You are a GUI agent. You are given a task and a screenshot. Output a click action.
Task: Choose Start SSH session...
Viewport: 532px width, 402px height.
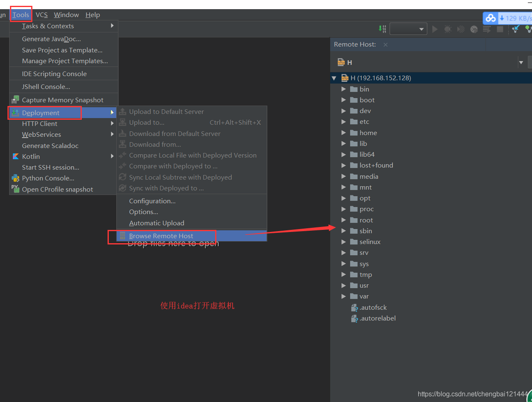tap(64, 167)
